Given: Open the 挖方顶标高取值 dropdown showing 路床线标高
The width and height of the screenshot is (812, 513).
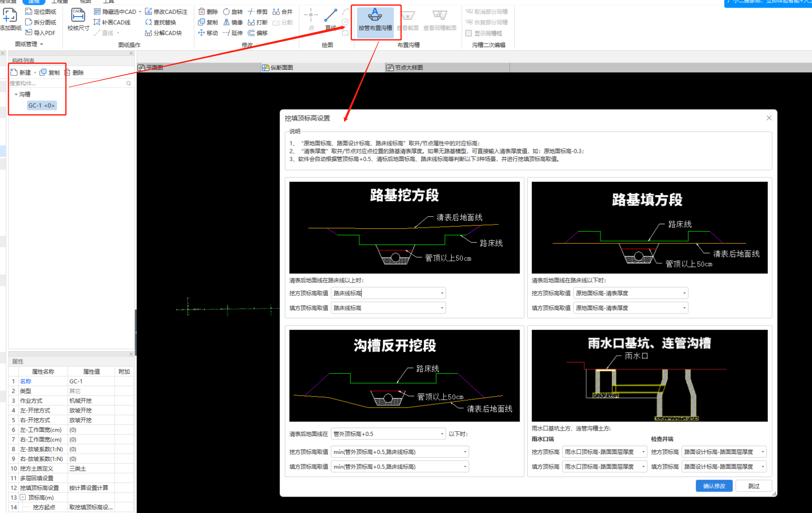Looking at the screenshot, I should tap(442, 293).
